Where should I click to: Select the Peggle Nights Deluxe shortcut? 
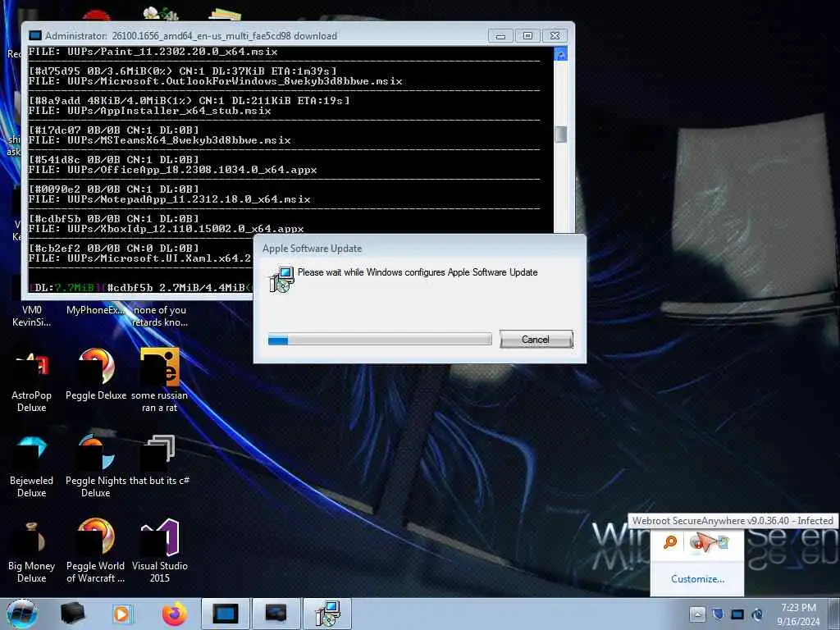(x=96, y=467)
